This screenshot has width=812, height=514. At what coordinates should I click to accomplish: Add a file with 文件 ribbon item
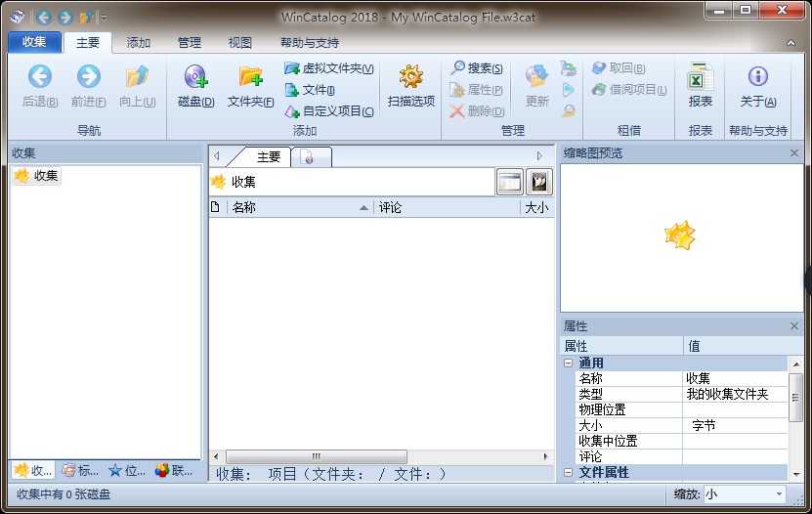[x=310, y=90]
